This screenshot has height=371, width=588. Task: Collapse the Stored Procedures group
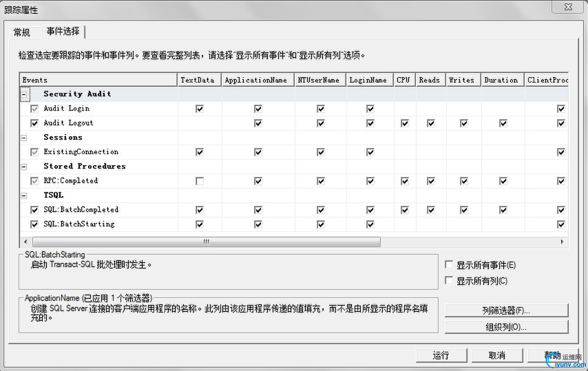(24, 167)
